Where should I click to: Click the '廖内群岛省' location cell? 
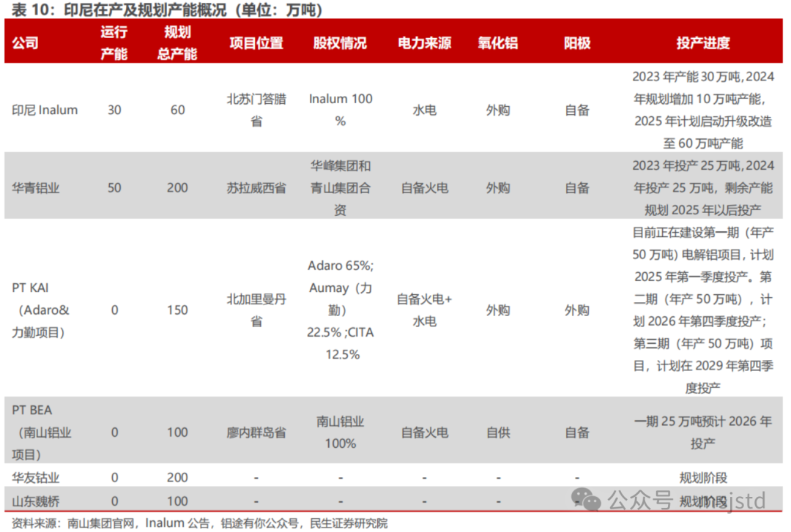click(x=256, y=432)
